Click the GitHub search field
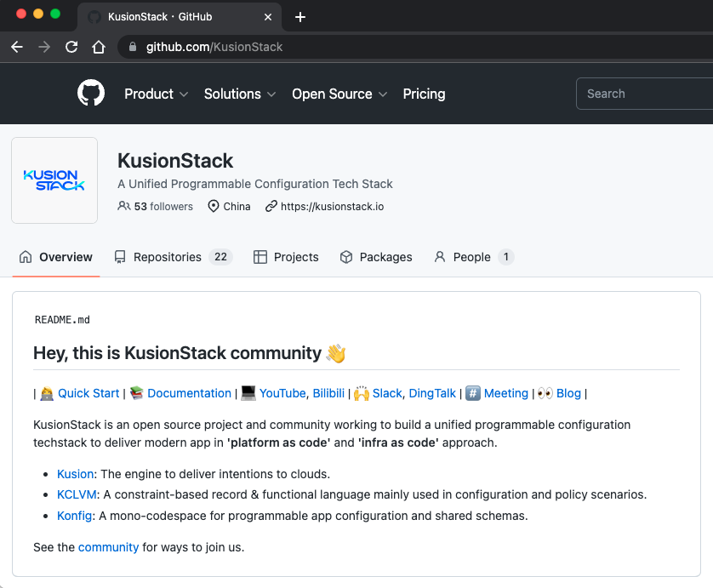Viewport: 713px width, 588px height. [x=644, y=94]
